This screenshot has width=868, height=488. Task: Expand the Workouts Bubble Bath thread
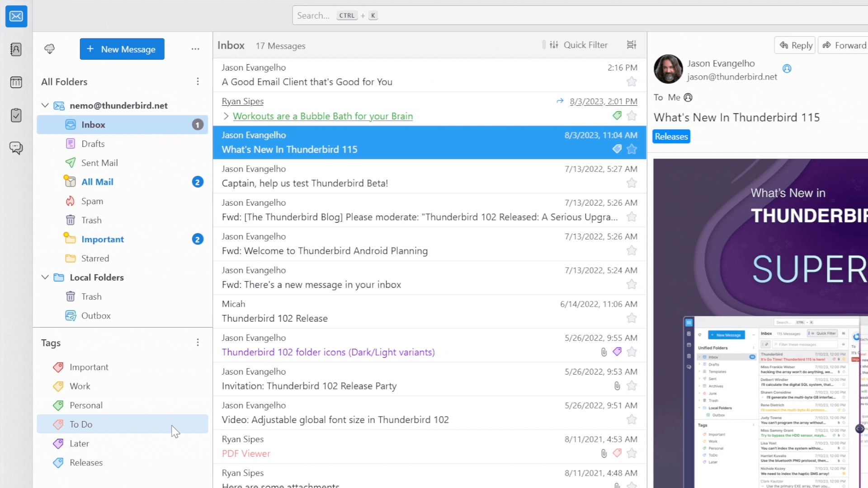[x=226, y=116]
